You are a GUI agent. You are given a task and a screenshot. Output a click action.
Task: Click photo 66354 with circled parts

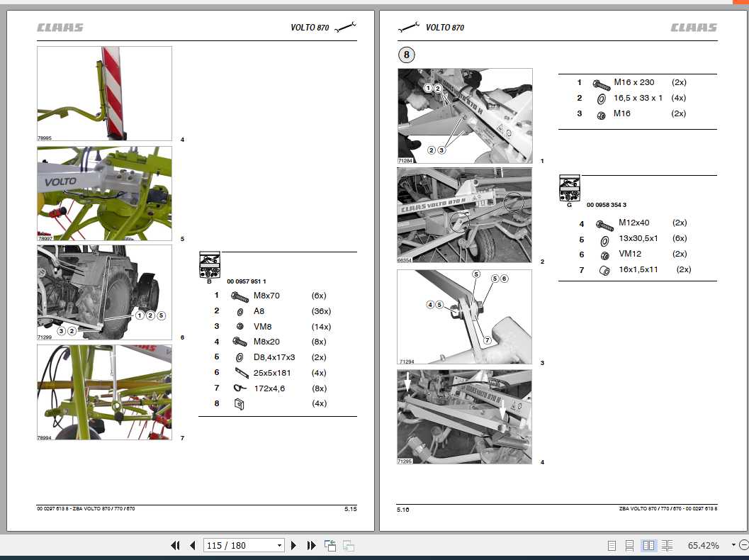click(464, 215)
